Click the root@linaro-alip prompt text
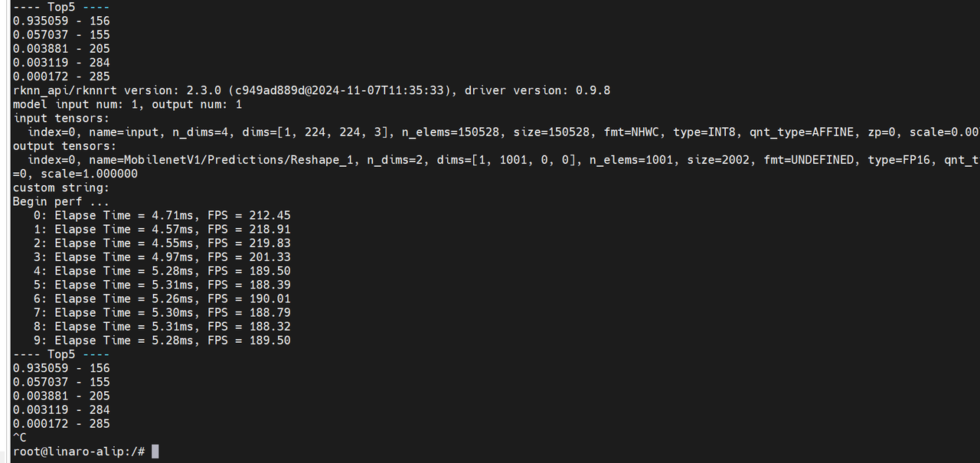980x463 pixels. click(x=79, y=452)
